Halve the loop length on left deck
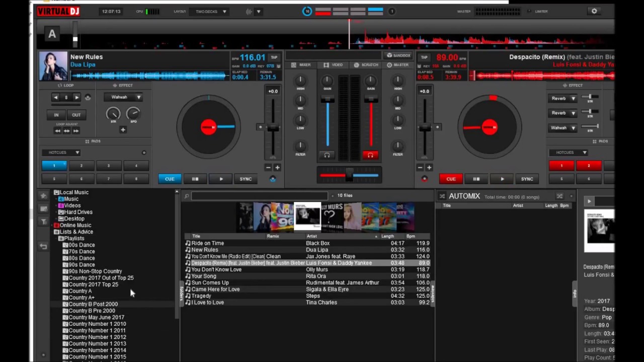Viewport: 644px width, 362px height. [x=55, y=97]
